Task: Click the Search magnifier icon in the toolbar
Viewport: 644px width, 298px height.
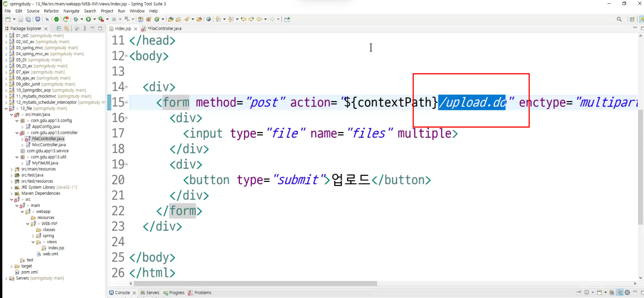Action: (x=619, y=19)
